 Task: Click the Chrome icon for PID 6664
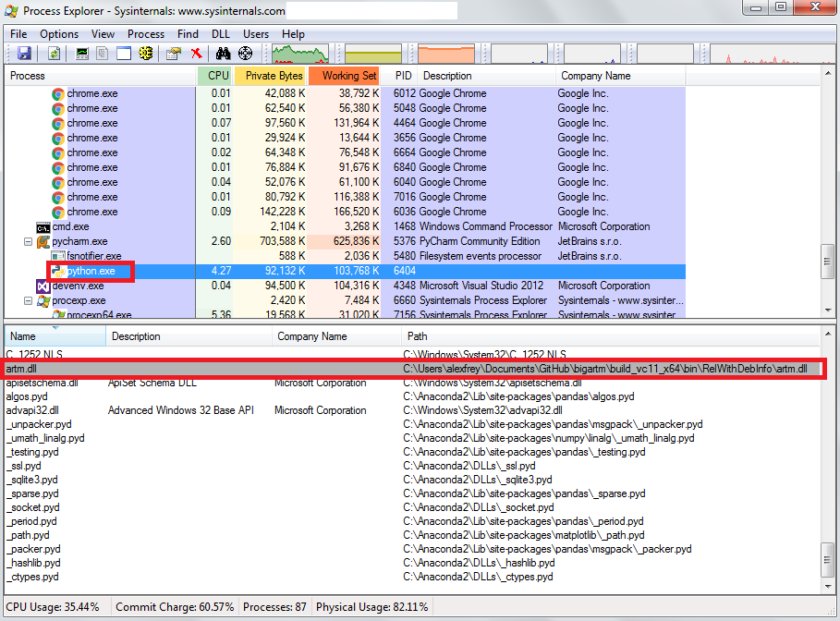[58, 153]
